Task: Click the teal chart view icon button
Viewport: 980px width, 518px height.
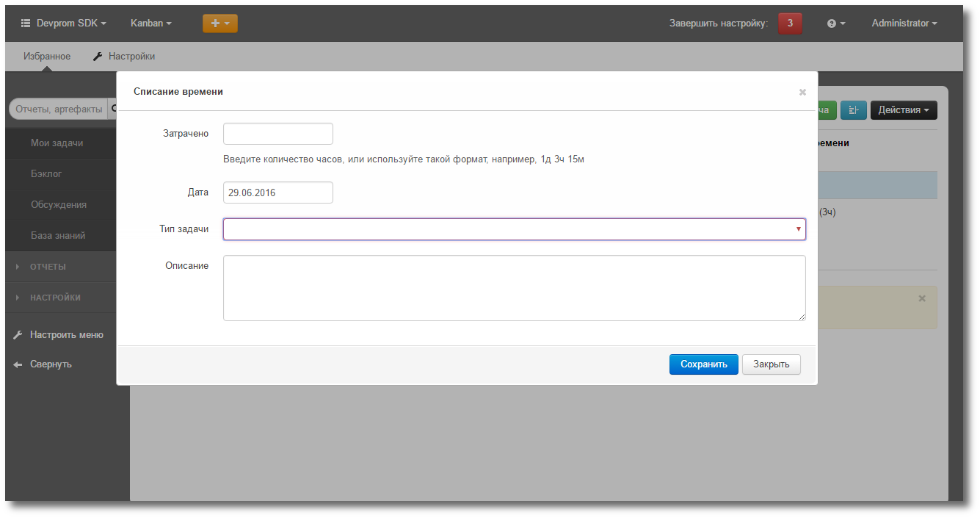Action: point(854,110)
